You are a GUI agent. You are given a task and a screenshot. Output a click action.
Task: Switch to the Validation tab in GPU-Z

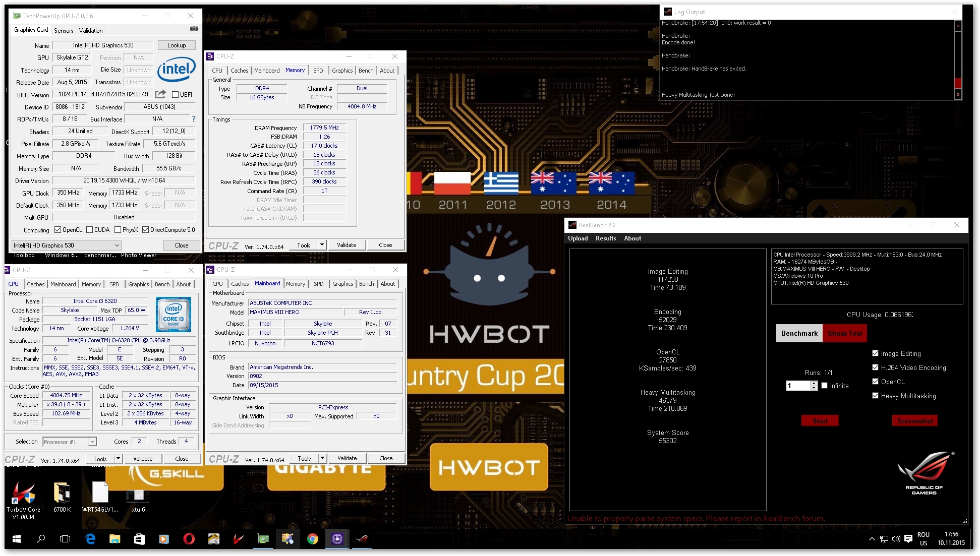91,31
